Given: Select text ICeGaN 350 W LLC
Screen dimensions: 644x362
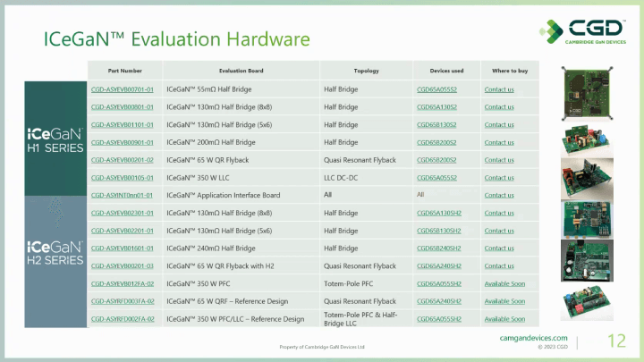Looking at the screenshot, I should pos(198,178).
